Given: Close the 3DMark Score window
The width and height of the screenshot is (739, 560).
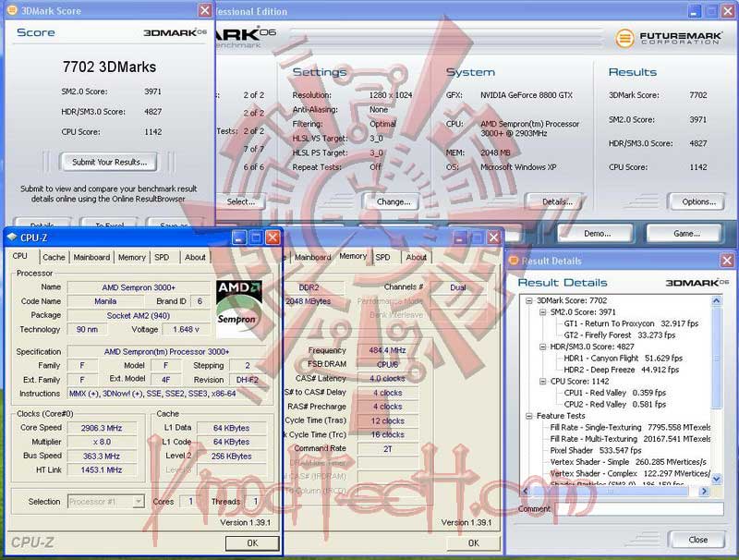Looking at the screenshot, I should click(x=205, y=10).
